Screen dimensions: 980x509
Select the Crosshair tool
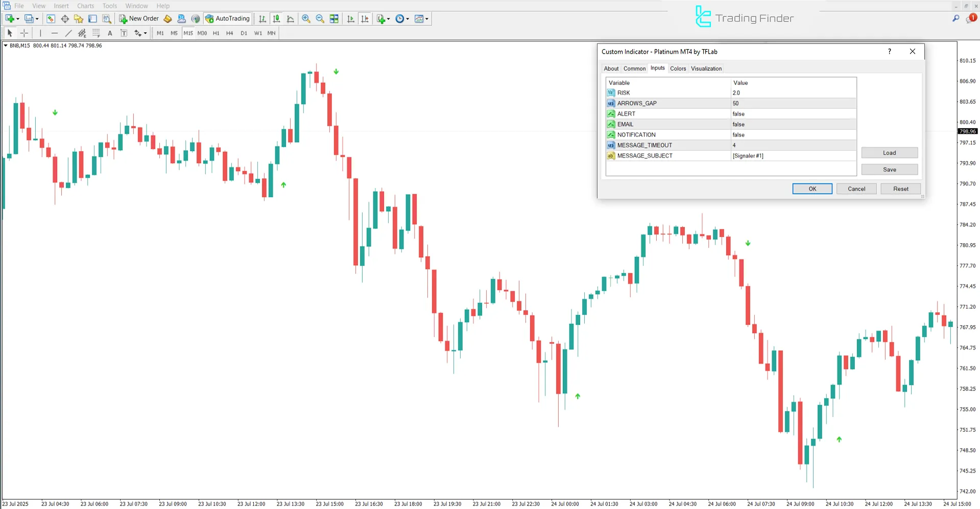tap(24, 33)
